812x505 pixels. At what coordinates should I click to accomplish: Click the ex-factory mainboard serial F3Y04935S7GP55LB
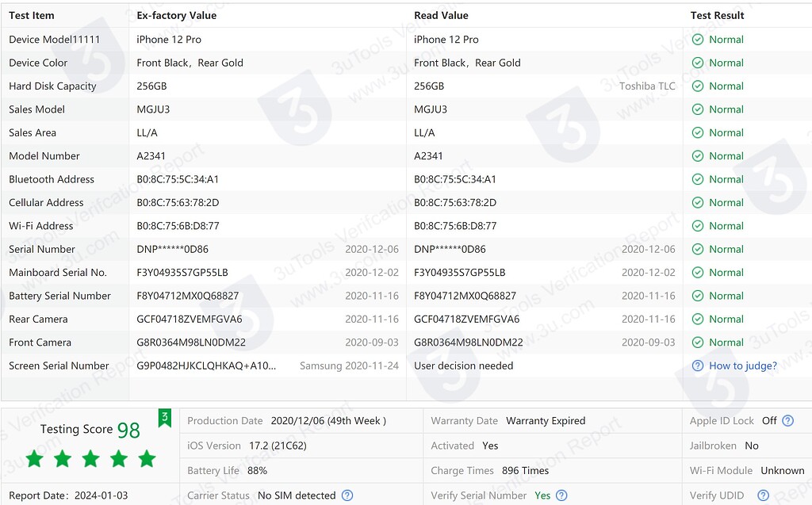(182, 273)
